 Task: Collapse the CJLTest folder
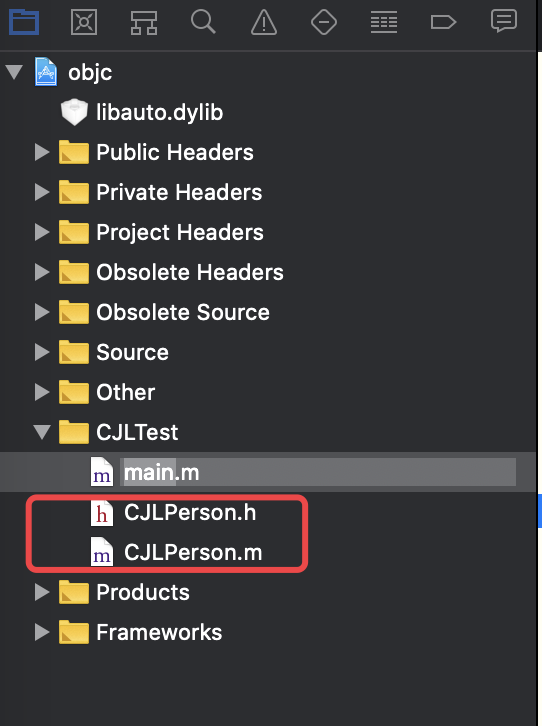coord(42,432)
